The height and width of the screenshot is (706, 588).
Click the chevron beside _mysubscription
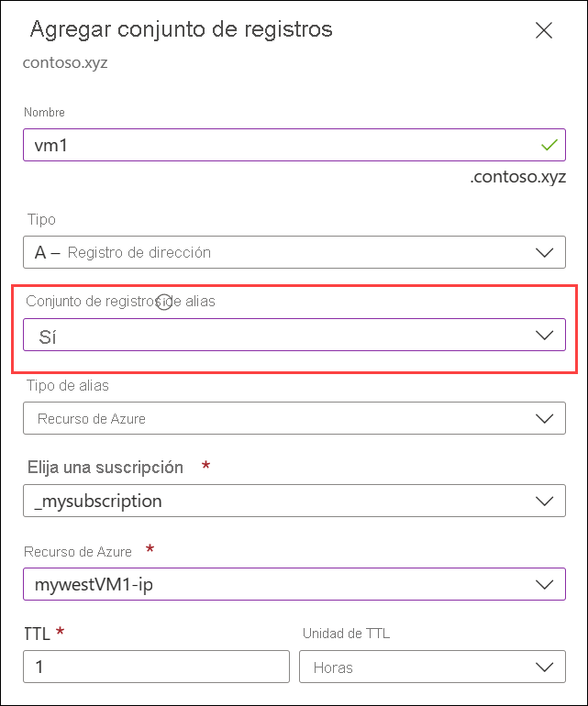(544, 502)
